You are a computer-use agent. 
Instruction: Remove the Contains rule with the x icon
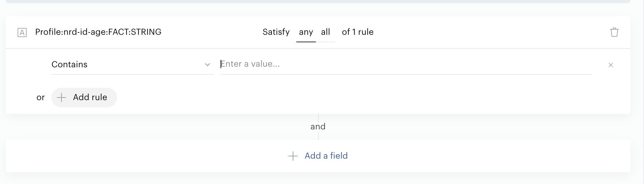click(x=611, y=65)
